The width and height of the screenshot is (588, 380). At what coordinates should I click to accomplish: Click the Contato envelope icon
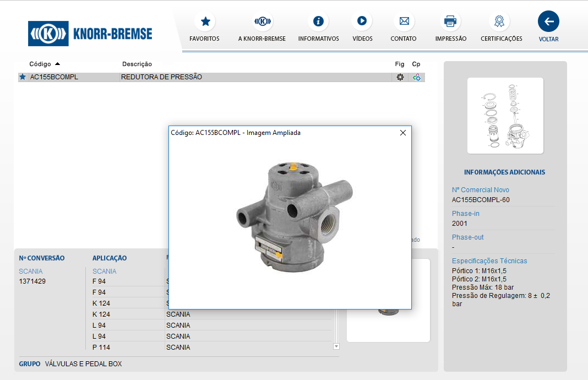404,22
